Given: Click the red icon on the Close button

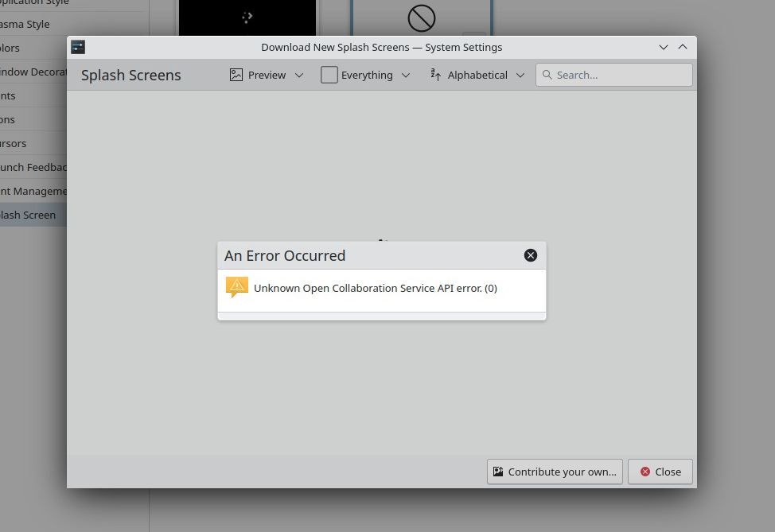Looking at the screenshot, I should click(x=645, y=472).
